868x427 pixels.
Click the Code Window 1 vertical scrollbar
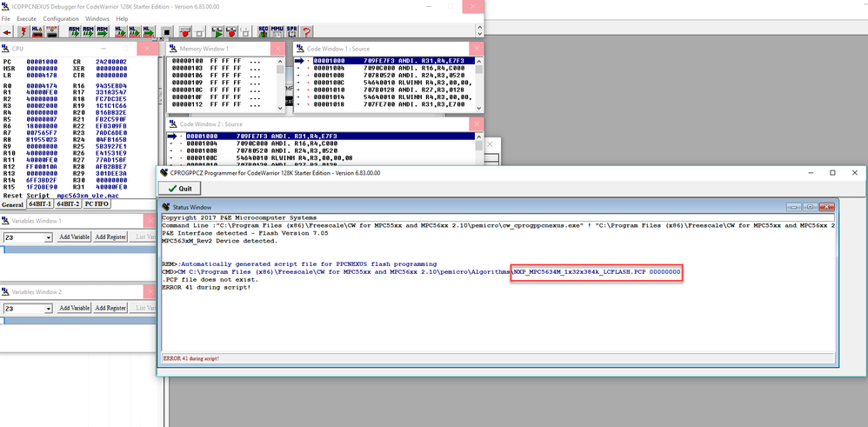click(x=479, y=83)
